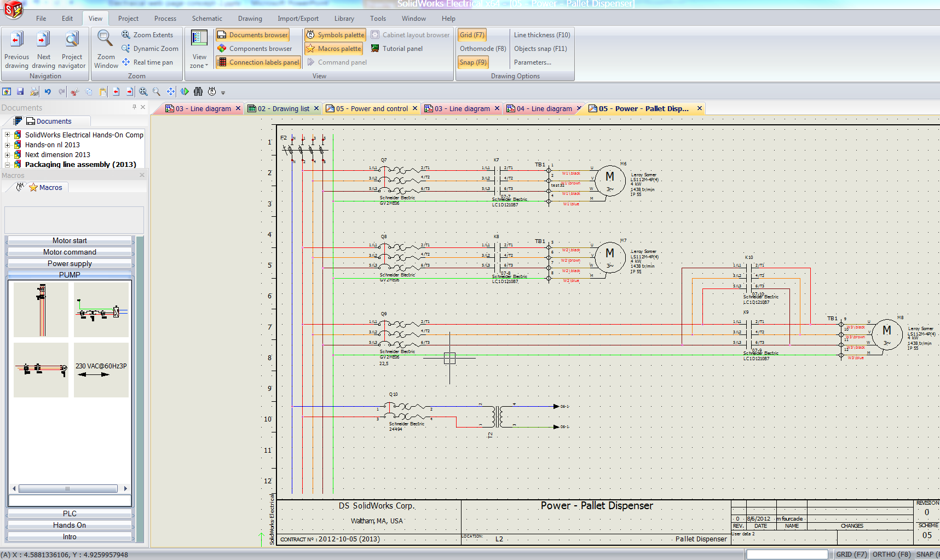Screen dimensions: 940x560
Task: Click the print icon in quick toolbar
Action: click(34, 91)
